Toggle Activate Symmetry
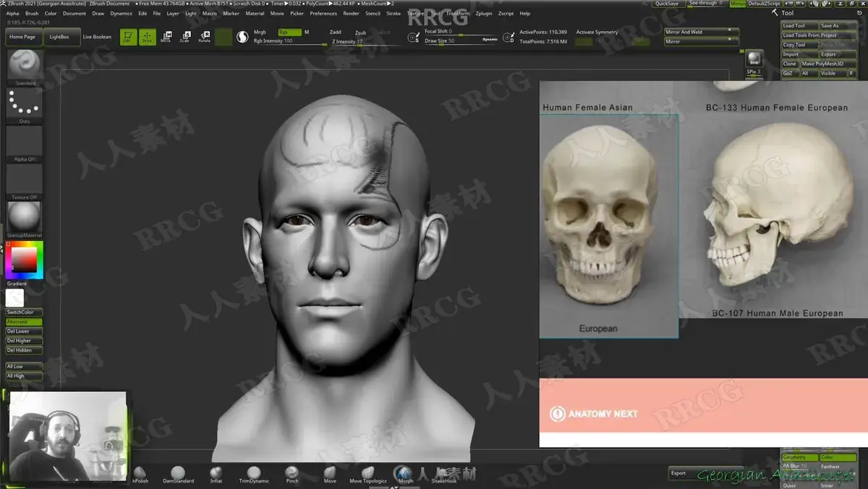The image size is (868, 489). point(597,32)
